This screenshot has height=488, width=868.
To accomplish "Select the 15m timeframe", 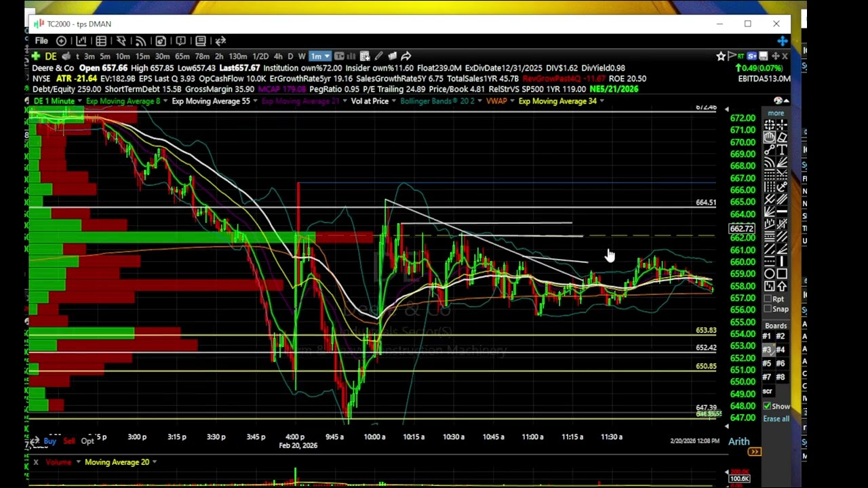I will [x=142, y=56].
